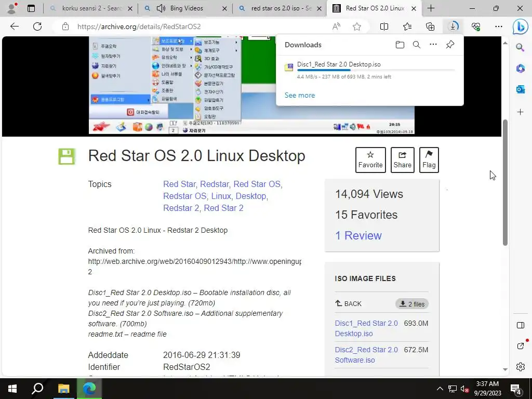Open the browser profile icon
The width and height of the screenshot is (532, 399).
(12, 8)
